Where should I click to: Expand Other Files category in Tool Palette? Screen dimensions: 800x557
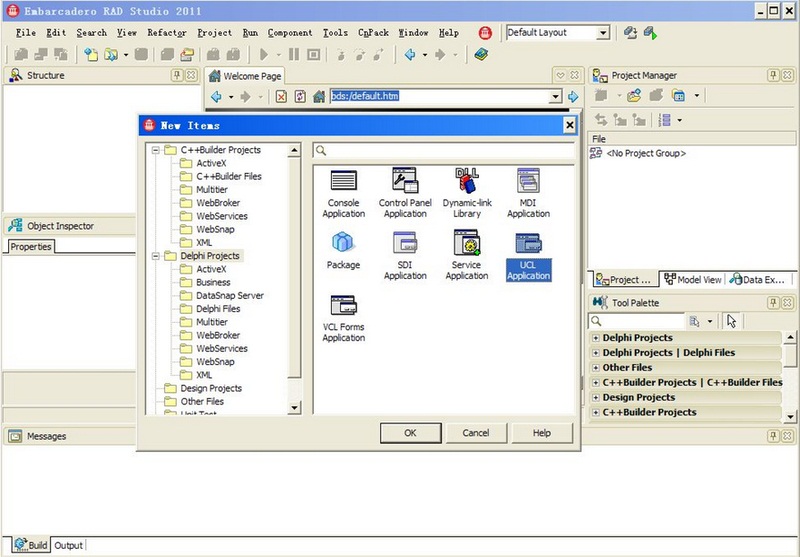596,367
